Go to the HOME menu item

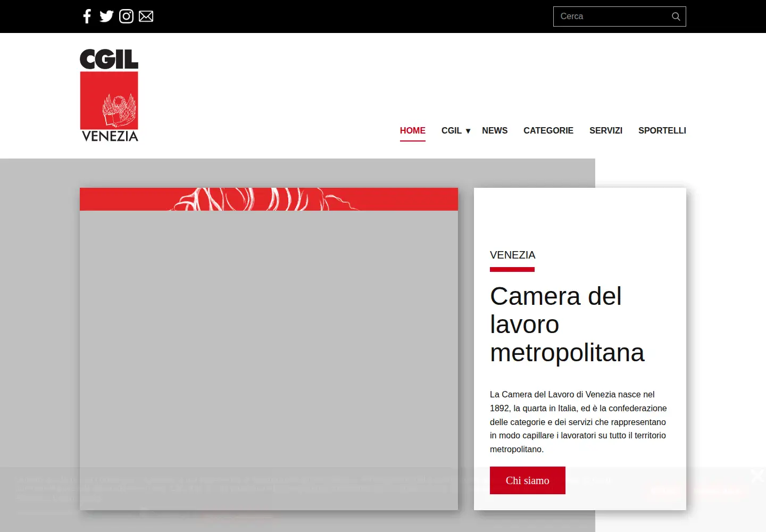click(413, 131)
